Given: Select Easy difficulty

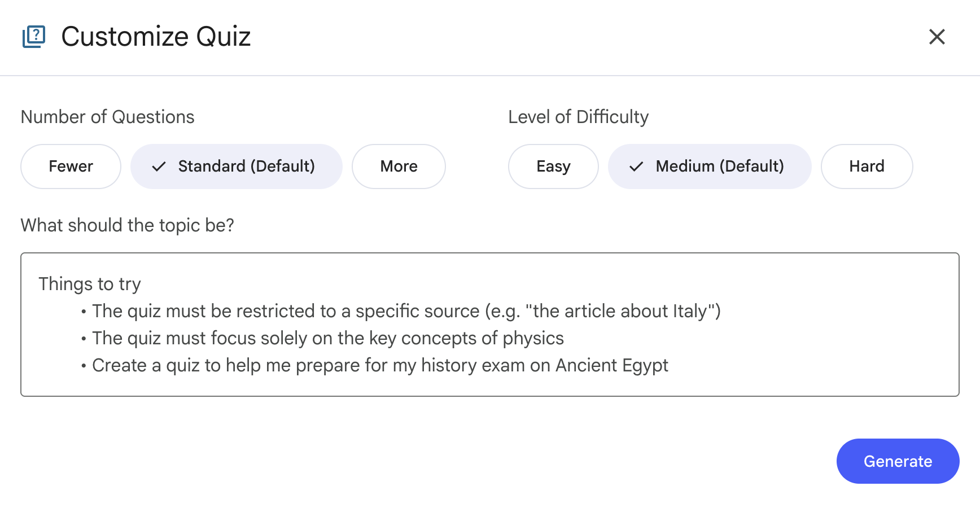Looking at the screenshot, I should 553,167.
